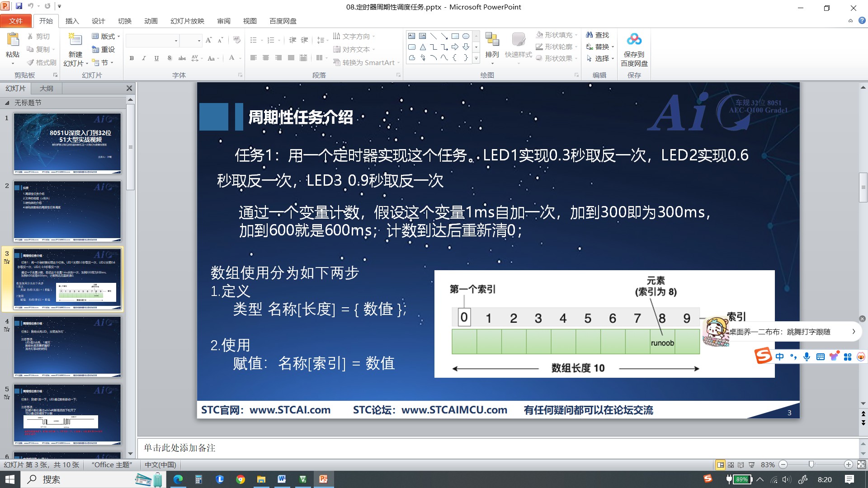Align text left in paragraph group
This screenshot has height=488, width=868.
(254, 58)
